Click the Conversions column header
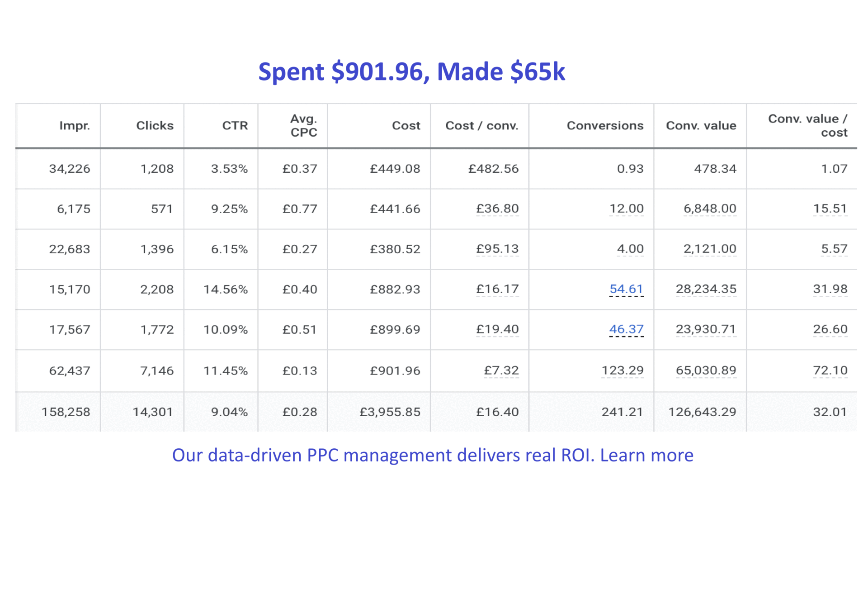The image size is (868, 608). pyautogui.click(x=604, y=125)
